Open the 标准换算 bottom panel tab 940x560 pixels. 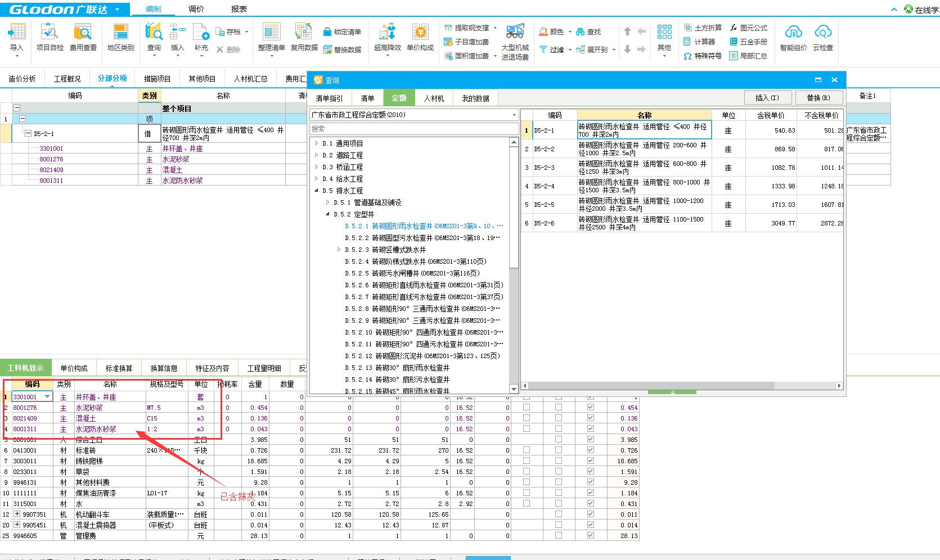click(x=119, y=368)
